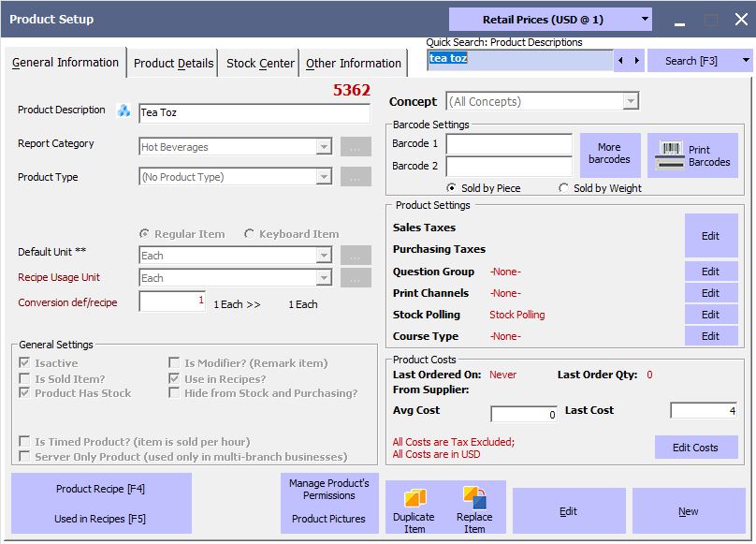Screen dimensions: 756x544
Task: Click Edit for Course Type
Action: (x=711, y=336)
